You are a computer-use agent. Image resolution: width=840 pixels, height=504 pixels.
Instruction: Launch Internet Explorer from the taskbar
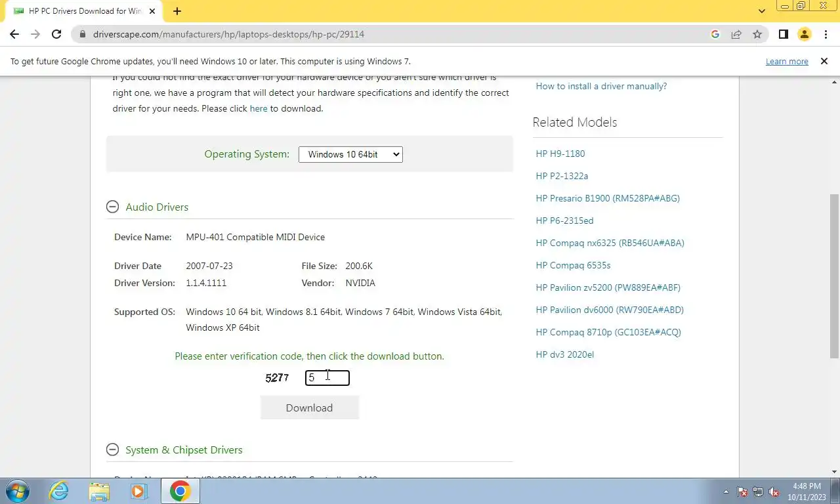pos(59,491)
